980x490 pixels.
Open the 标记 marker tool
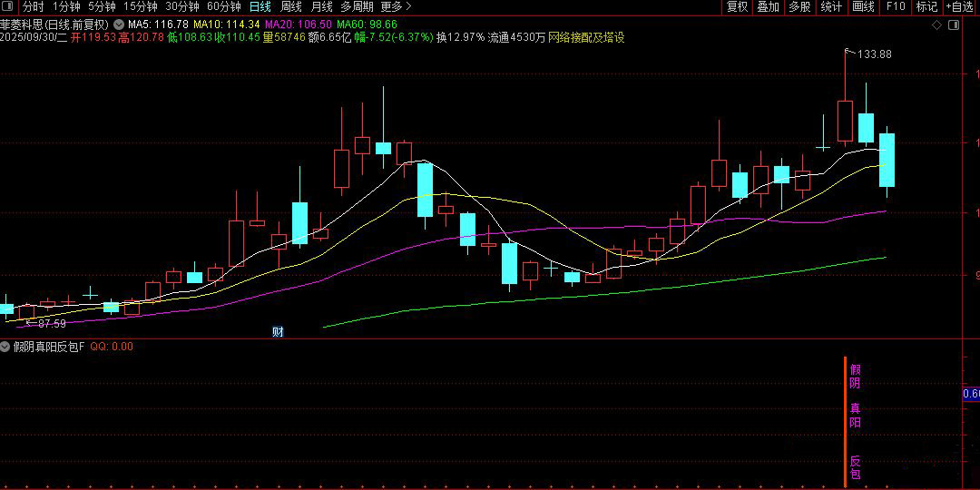click(x=926, y=7)
